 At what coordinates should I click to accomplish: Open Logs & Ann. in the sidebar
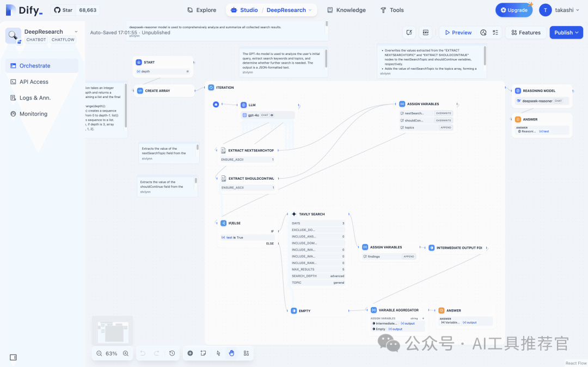point(42,98)
